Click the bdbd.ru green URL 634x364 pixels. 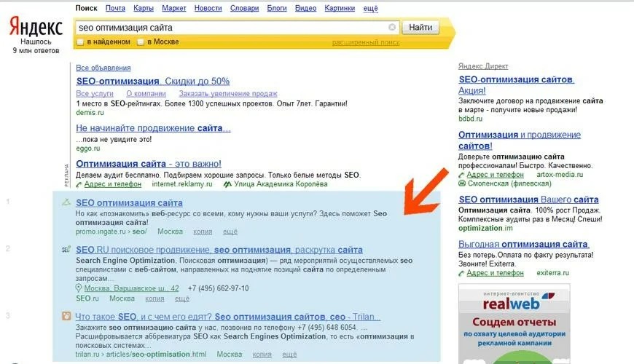[x=470, y=119]
